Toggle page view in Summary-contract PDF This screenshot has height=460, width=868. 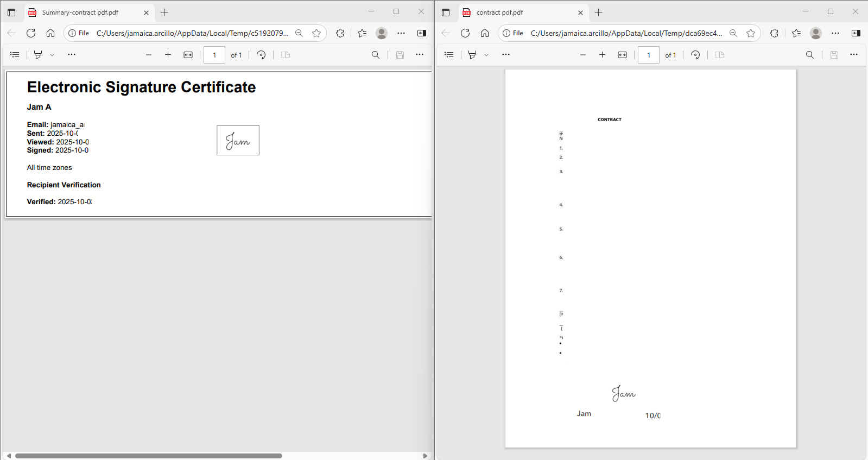click(286, 55)
